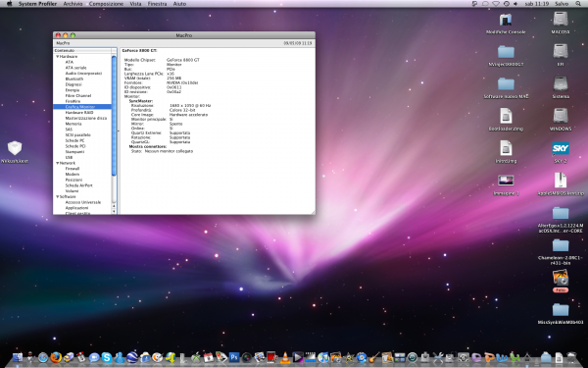Select Modifiche Console desktop icon
Image resolution: width=588 pixels, height=368 pixels.
pyautogui.click(x=506, y=20)
